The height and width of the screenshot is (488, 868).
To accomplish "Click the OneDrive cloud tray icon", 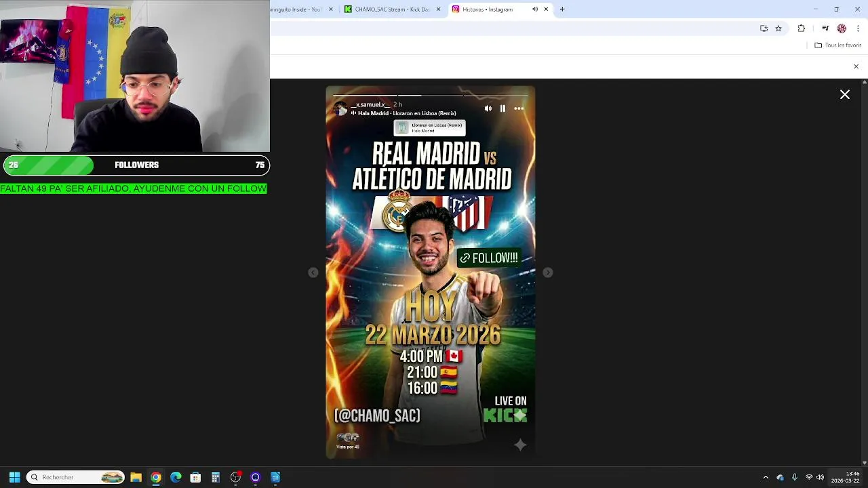I will coord(780,477).
